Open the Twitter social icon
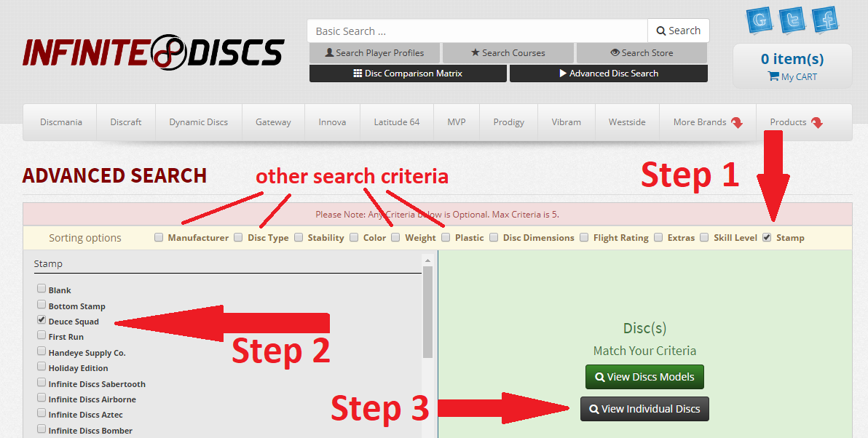This screenshot has height=438, width=868. click(x=792, y=20)
